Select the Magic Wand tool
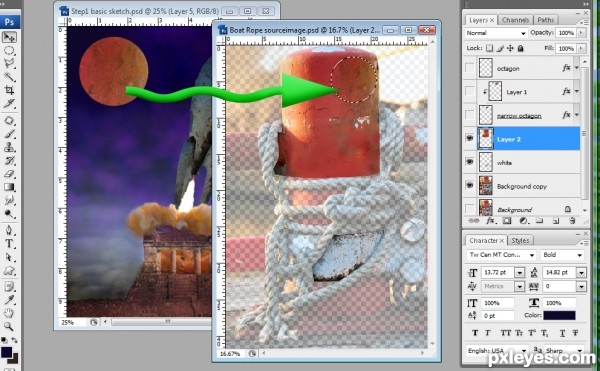Image resolution: width=600 pixels, height=371 pixels. (x=9, y=77)
